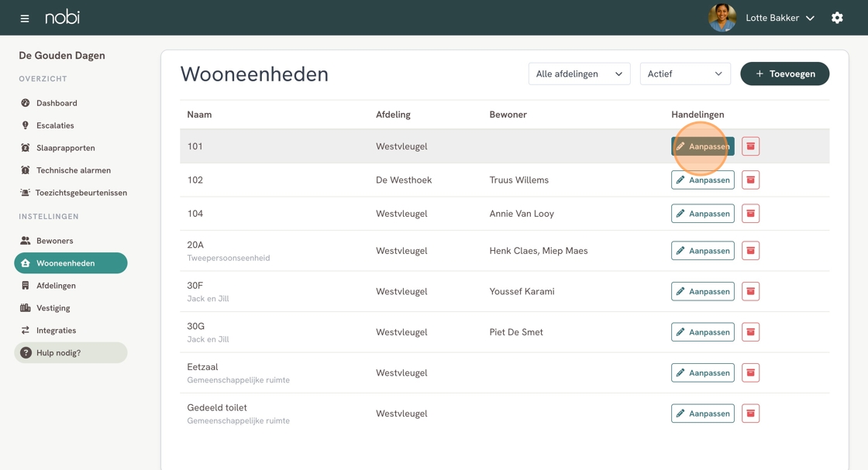The image size is (868, 470).
Task: Go to Slaaprapporten in the sidebar
Action: coord(65,148)
